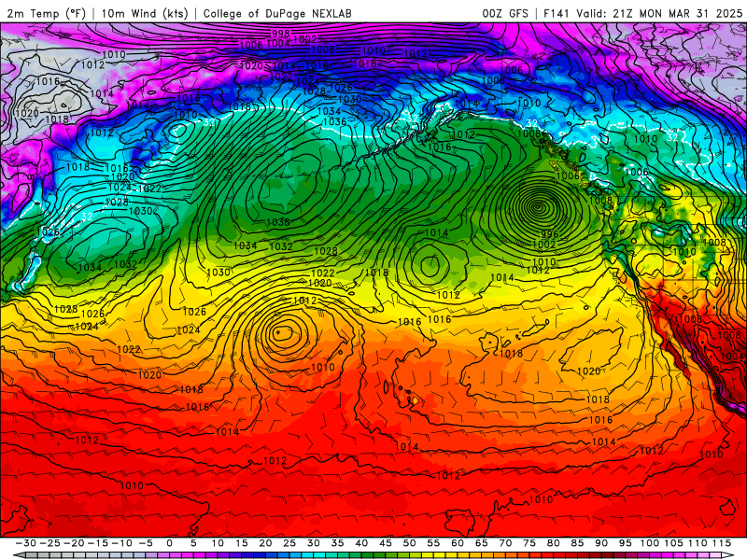Click the 95 value on the color scale
This screenshot has width=747, height=560.
(x=625, y=543)
